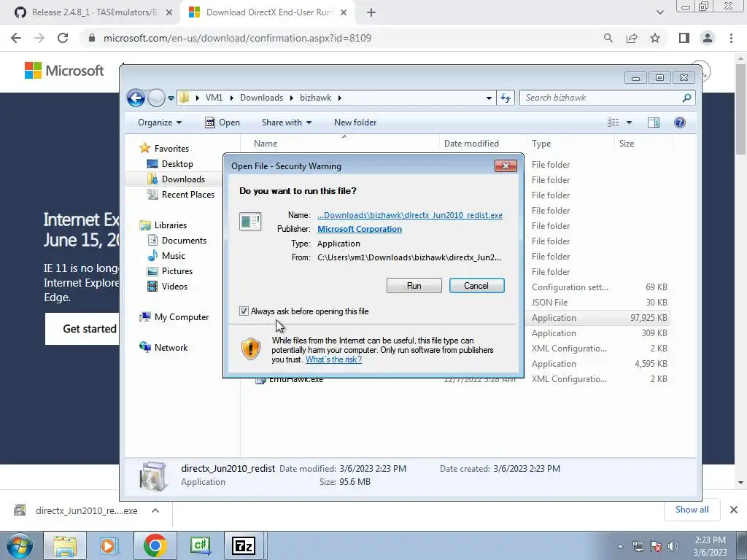This screenshot has width=747, height=560.
Task: Change view with the views icon
Action: [x=613, y=122]
